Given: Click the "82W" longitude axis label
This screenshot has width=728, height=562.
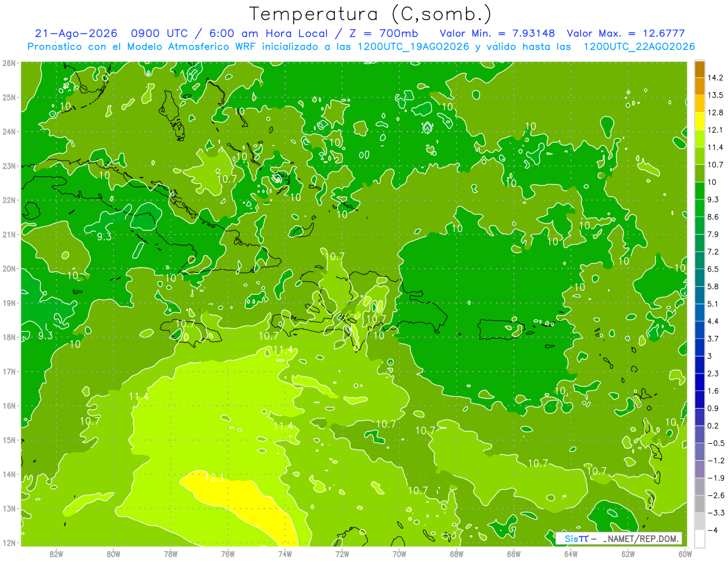Looking at the screenshot, I should (x=56, y=554).
